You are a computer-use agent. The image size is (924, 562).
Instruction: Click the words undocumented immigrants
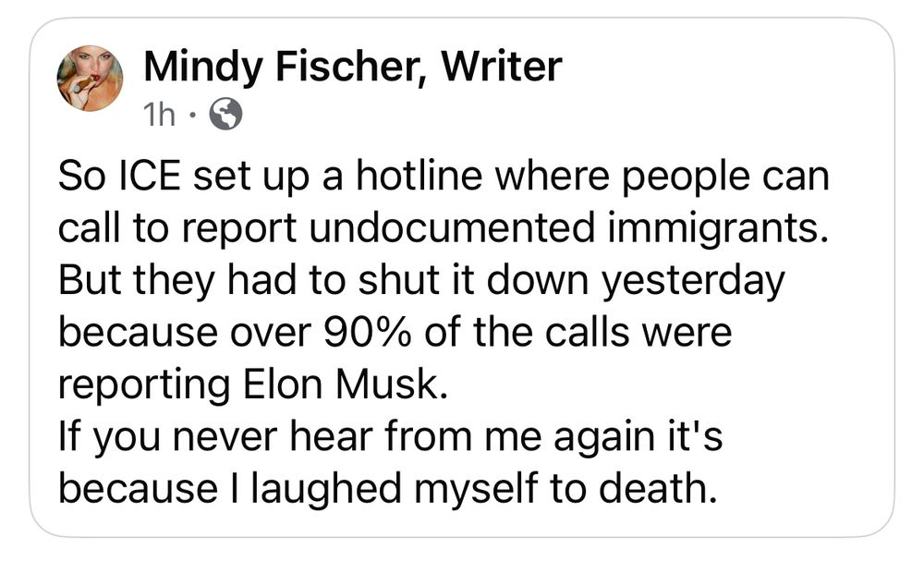point(565,229)
